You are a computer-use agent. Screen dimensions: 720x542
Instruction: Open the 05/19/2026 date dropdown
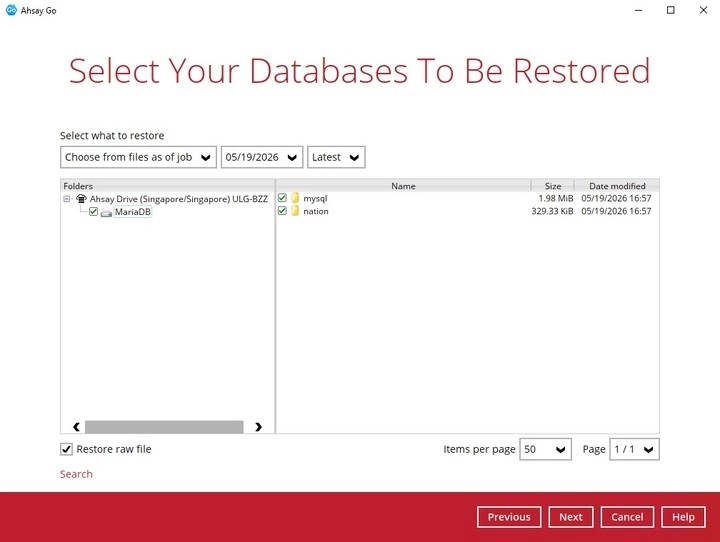[262, 157]
